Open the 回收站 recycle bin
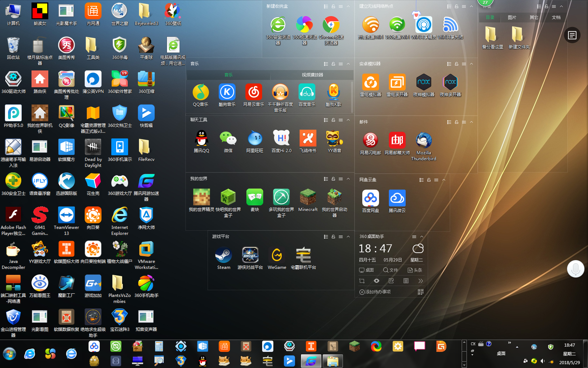The height and width of the screenshot is (368, 588). click(x=13, y=45)
